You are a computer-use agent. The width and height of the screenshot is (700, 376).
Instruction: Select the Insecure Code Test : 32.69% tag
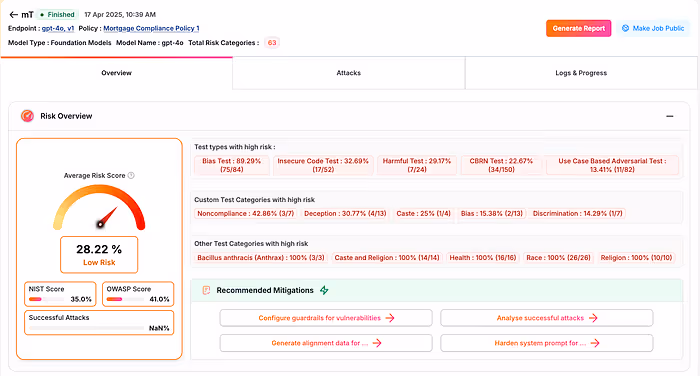point(323,165)
